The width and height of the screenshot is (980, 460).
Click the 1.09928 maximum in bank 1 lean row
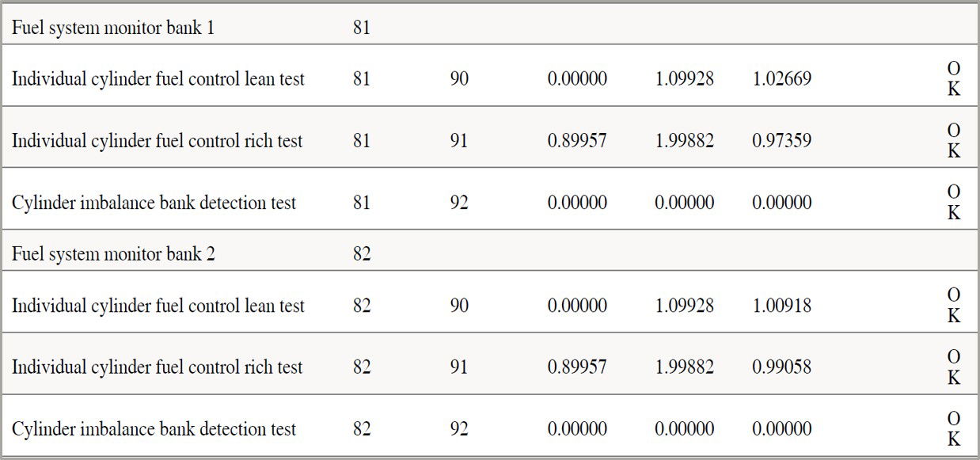[684, 79]
